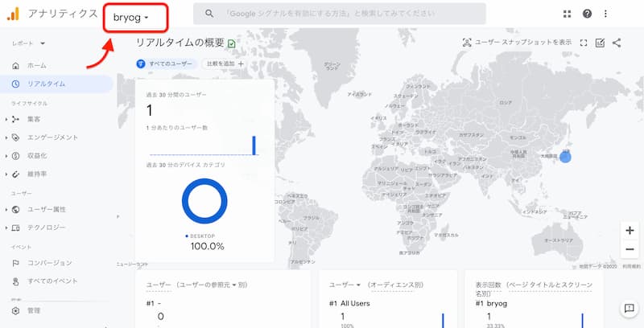The image size is (644, 328).
Task: Open the three-dot more options menu
Action: (x=605, y=14)
